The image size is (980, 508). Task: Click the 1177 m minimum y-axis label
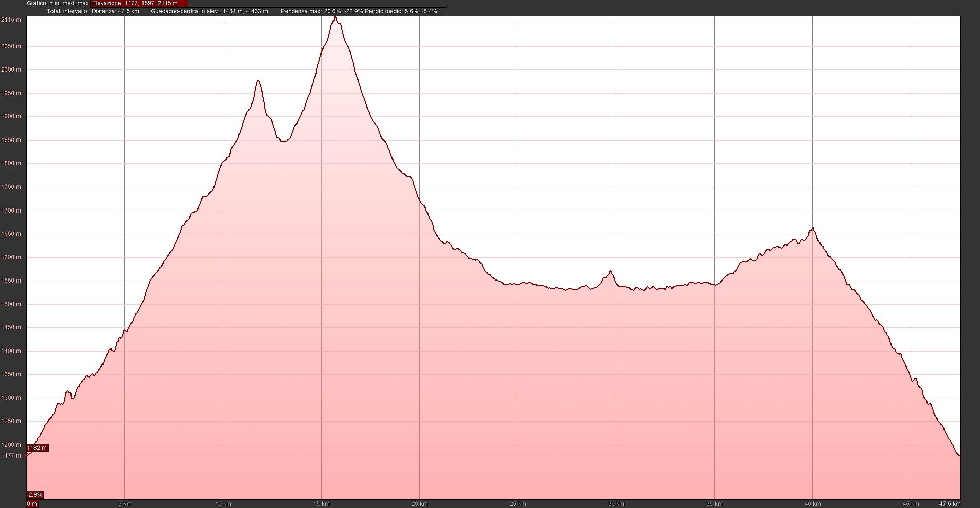11,456
